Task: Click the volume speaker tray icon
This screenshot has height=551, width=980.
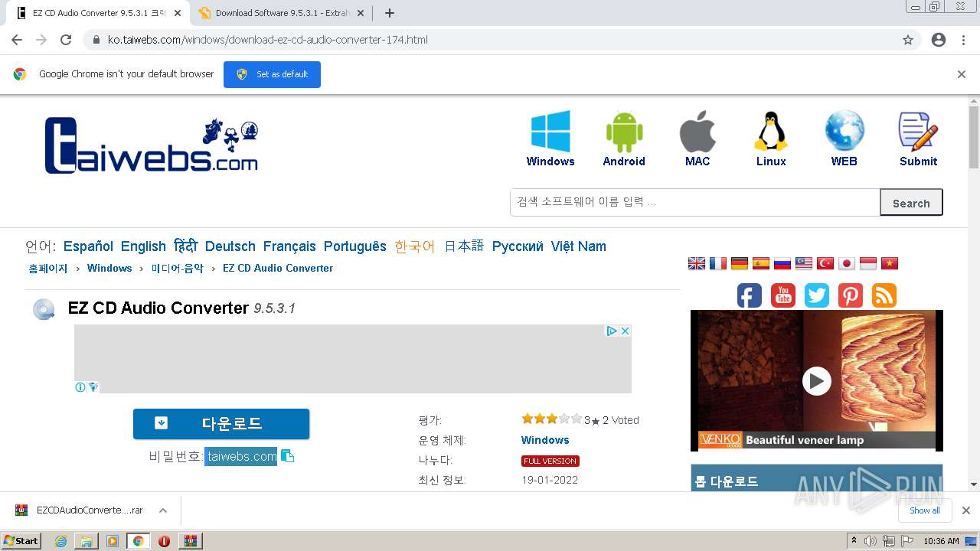Action: pos(871,540)
